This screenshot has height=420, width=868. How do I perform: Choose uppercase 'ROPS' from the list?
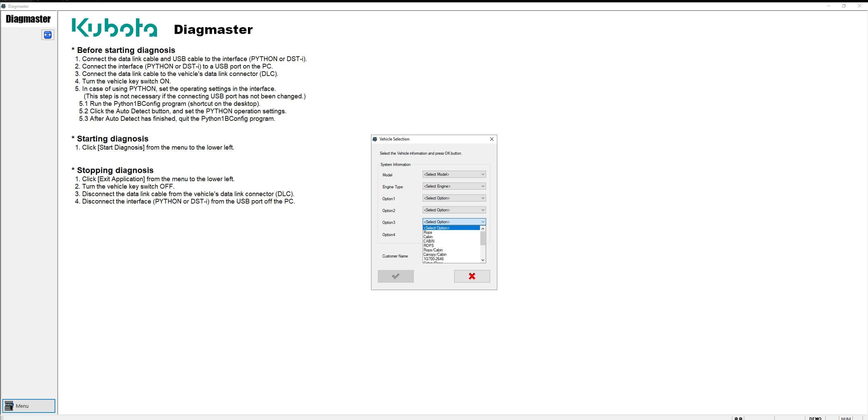pos(451,246)
